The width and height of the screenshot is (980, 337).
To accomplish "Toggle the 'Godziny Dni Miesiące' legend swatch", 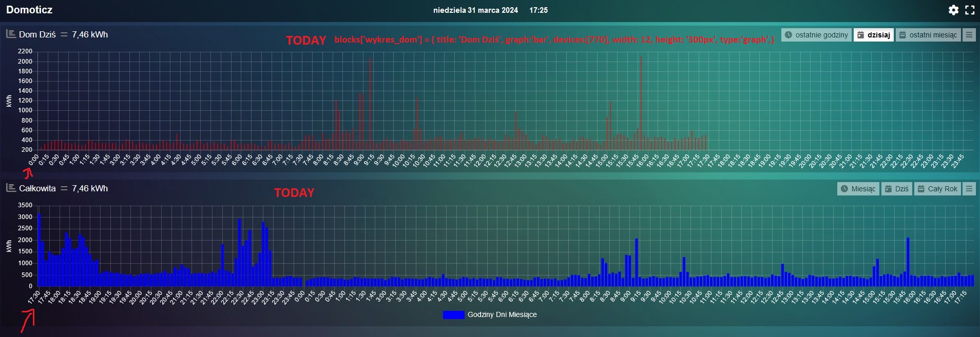I will pyautogui.click(x=453, y=314).
